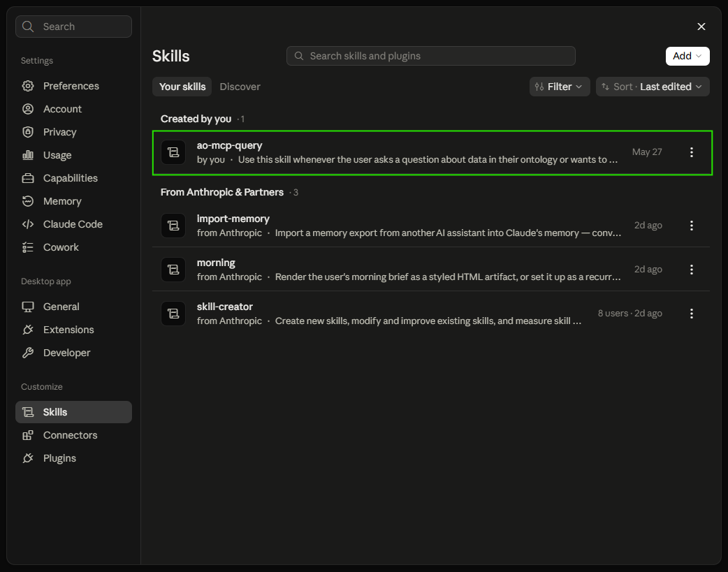
Task: Open more options for import-memory
Action: tap(692, 226)
